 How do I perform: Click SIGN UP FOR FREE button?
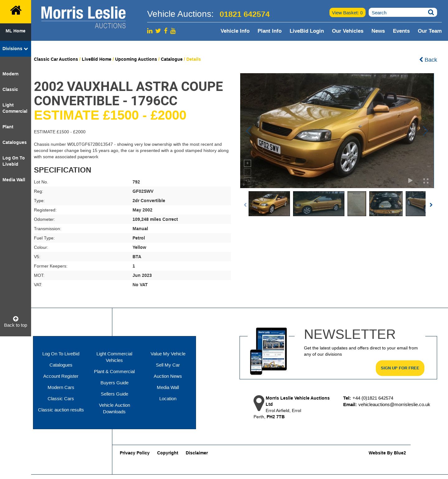pos(400,368)
